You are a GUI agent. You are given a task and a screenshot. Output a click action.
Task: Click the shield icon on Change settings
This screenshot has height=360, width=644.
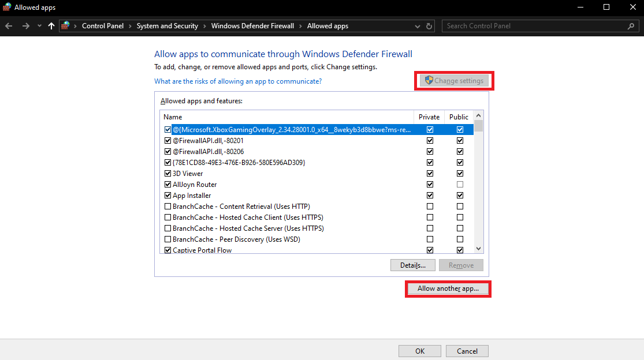tap(428, 80)
